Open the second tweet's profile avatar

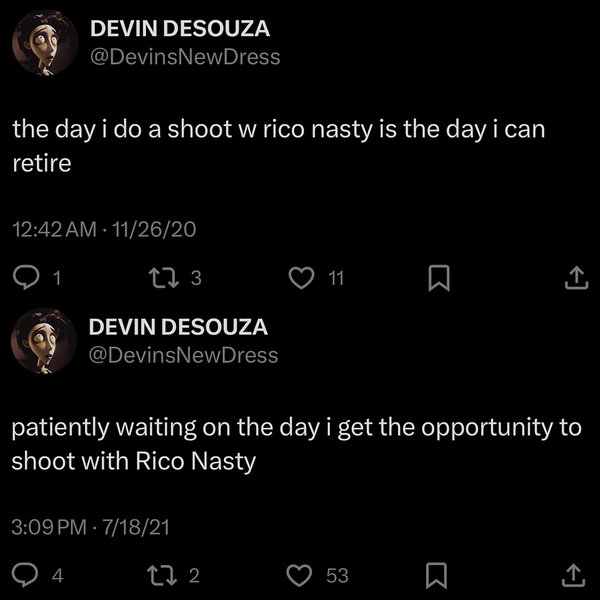[x=40, y=340]
